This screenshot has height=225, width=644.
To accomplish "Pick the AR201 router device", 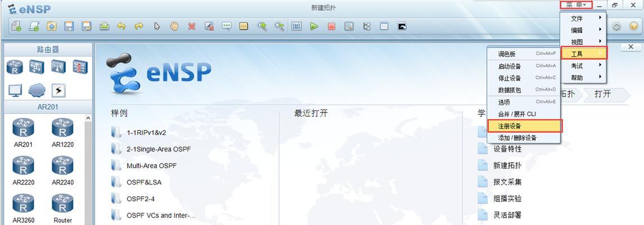I will (23, 133).
